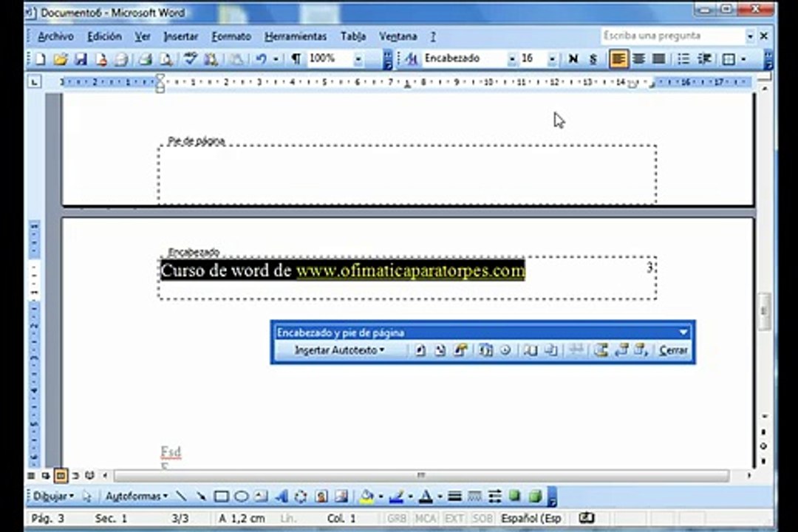Open the Edición menu
Viewport: 798px width, 532px height.
104,36
